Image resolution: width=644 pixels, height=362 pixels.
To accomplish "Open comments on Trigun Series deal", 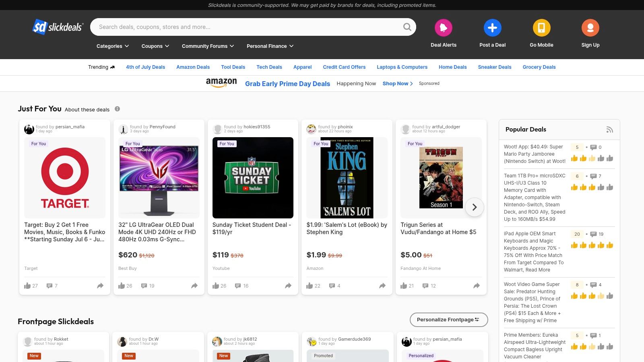I will point(425,286).
